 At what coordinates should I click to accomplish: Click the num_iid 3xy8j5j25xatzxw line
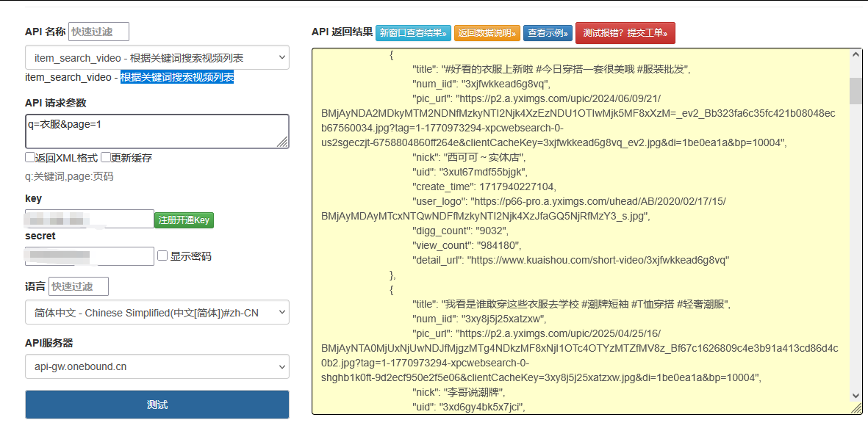(x=480, y=319)
